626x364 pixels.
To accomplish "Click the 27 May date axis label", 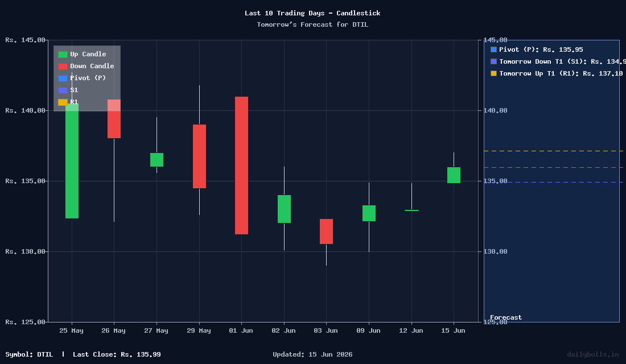I will (156, 331).
